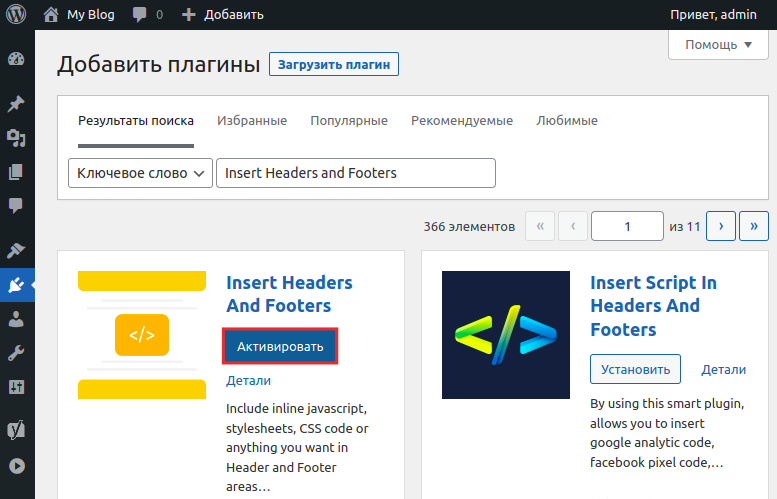Screen dimensions: 777x499
Task: Switch to the Любимые tab
Action: [x=567, y=120]
